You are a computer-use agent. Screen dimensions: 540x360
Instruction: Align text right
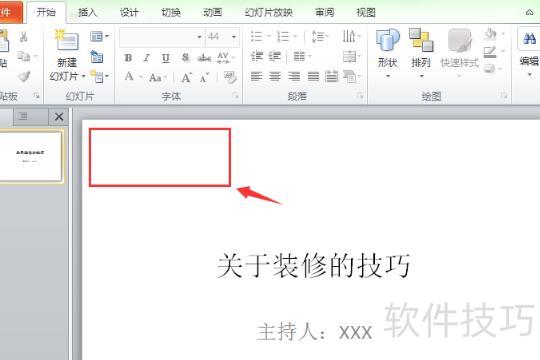click(x=294, y=76)
